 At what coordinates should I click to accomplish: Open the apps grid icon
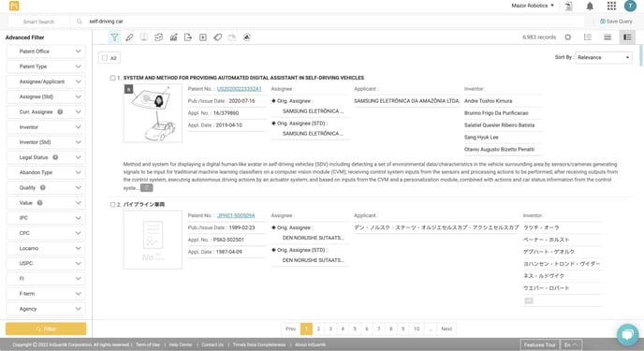click(611, 6)
